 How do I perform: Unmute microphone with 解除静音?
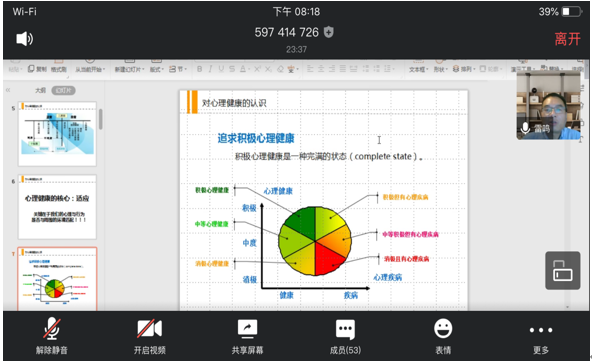pyautogui.click(x=52, y=336)
